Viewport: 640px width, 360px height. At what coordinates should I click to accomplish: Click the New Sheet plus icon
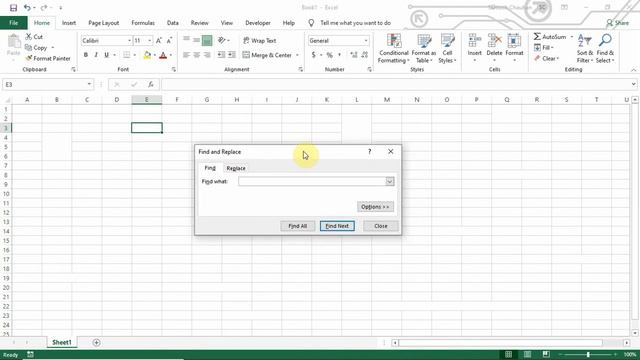click(96, 342)
